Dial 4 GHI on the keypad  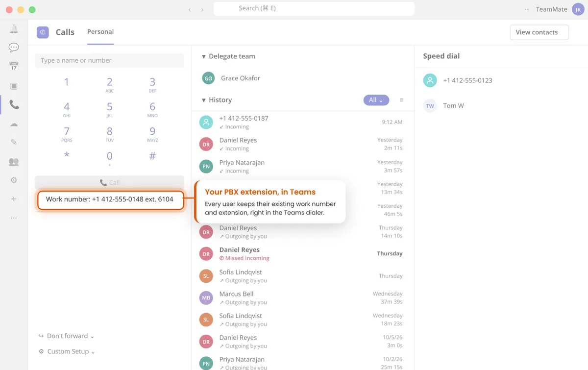(x=67, y=109)
